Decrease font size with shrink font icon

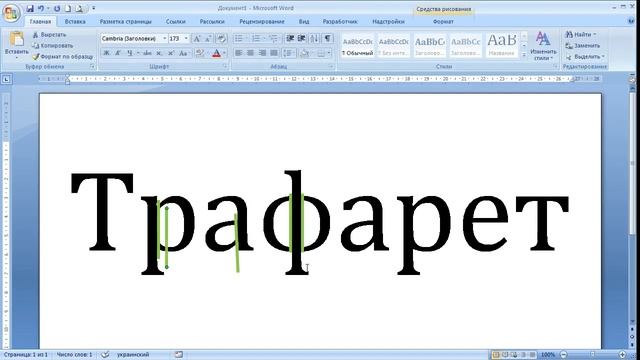click(208, 39)
